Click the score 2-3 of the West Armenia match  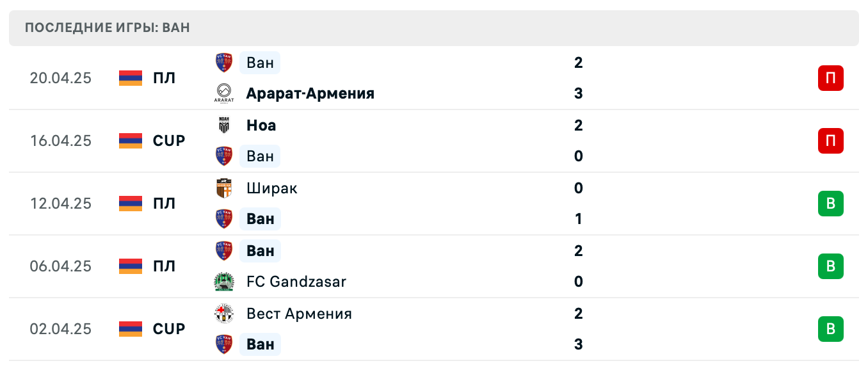click(579, 329)
